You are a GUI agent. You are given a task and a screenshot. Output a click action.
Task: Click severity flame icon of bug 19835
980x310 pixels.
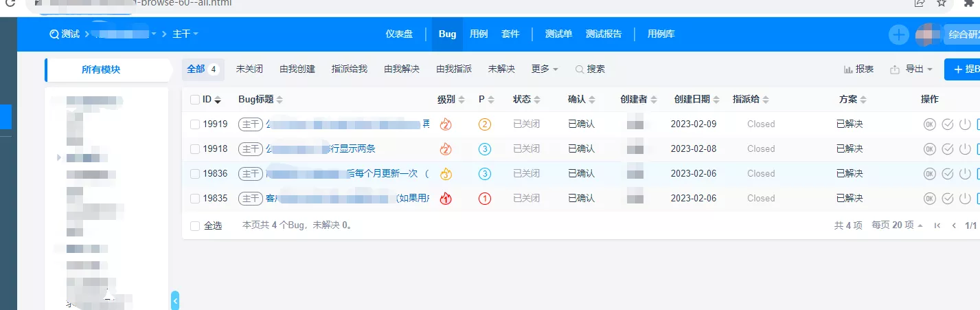446,199
